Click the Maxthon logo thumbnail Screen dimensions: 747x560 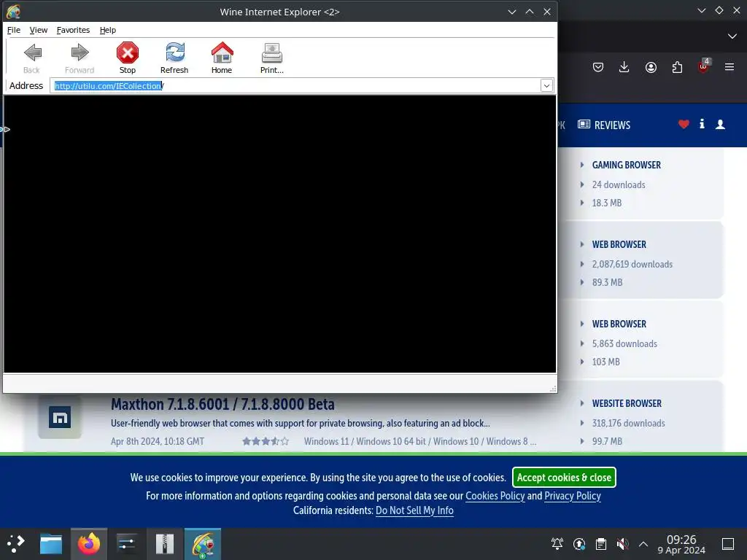coord(60,416)
